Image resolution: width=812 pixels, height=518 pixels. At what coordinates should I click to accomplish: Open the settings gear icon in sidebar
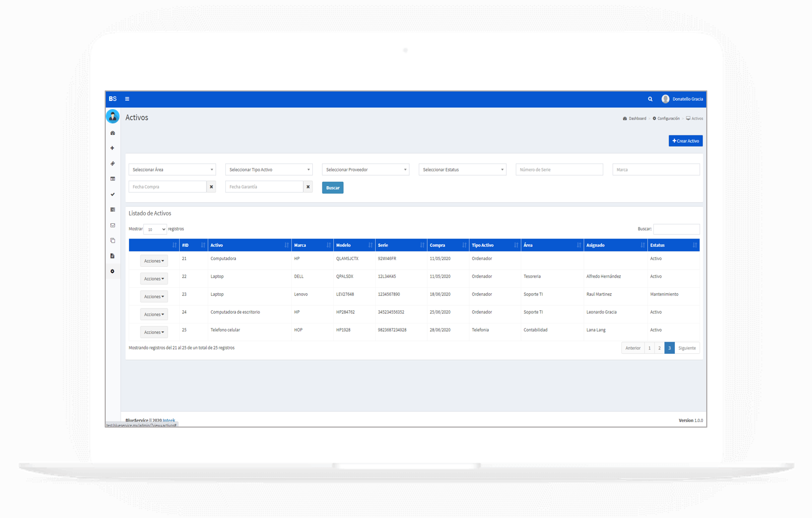[x=113, y=272]
